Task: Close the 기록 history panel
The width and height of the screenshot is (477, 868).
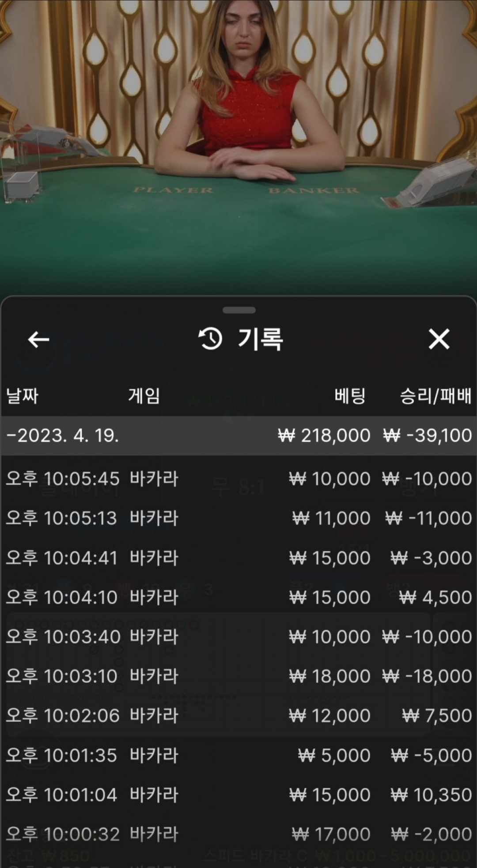Action: (439, 339)
